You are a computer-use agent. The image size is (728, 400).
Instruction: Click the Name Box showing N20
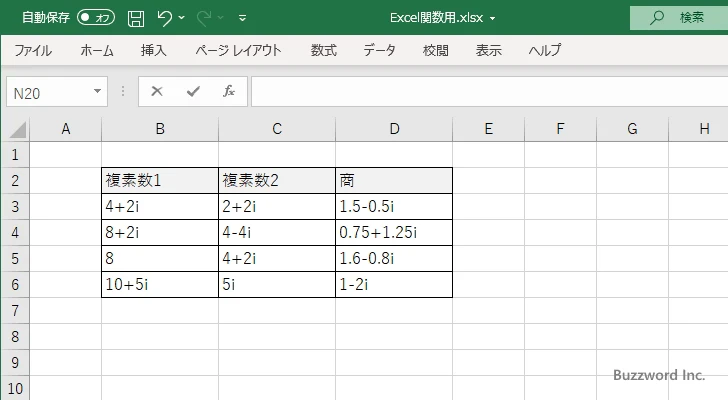49,92
